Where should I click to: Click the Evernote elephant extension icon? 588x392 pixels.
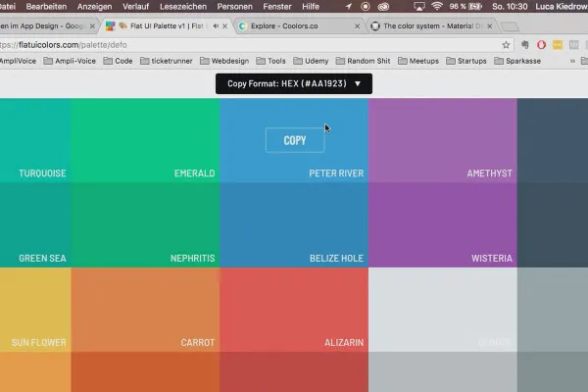coord(524,45)
